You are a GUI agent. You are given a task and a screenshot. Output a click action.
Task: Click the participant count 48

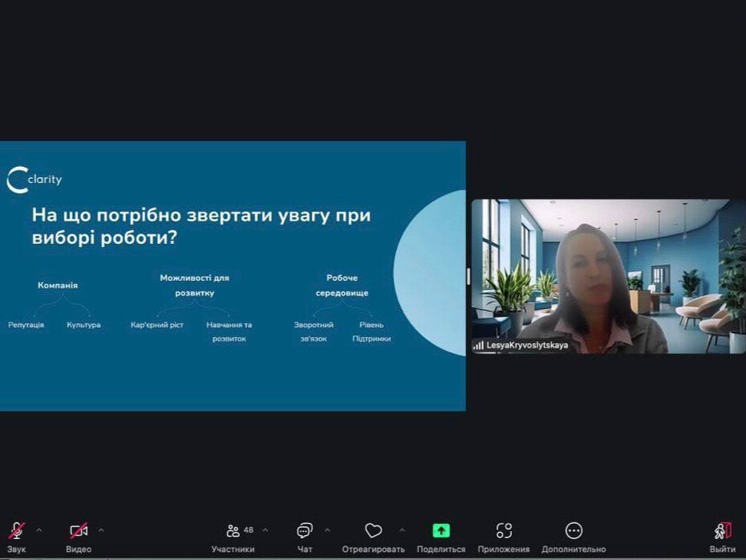point(249,530)
